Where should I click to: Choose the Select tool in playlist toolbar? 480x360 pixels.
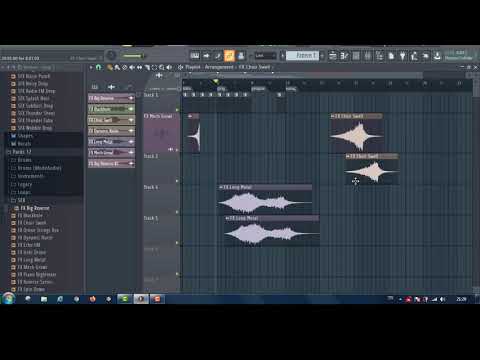(x=154, y=67)
